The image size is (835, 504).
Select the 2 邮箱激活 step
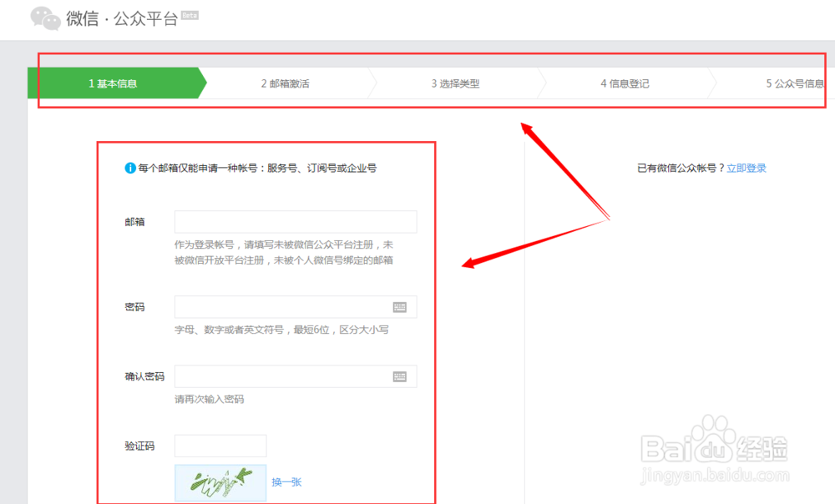pos(286,83)
